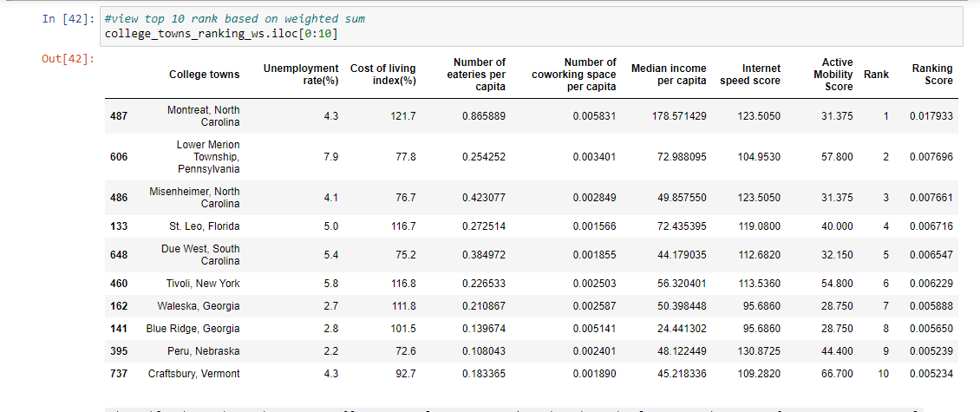Click Craftsbury's active mobility 66.700

pyautogui.click(x=837, y=373)
